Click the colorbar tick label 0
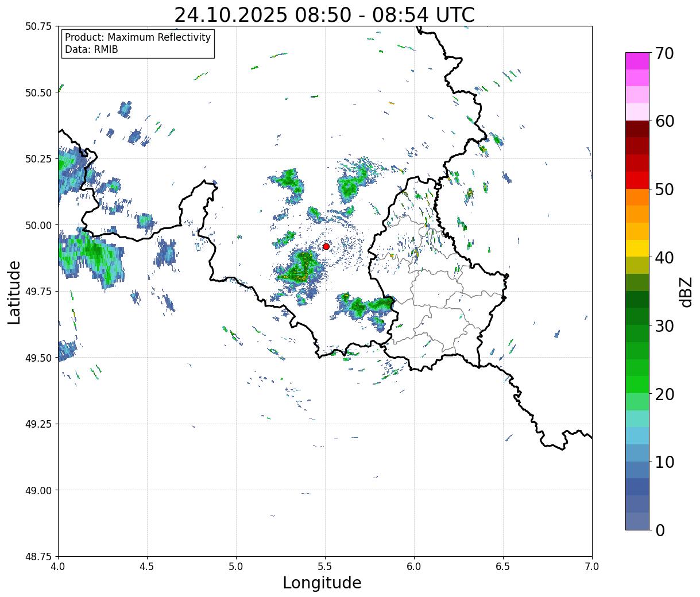 point(660,530)
